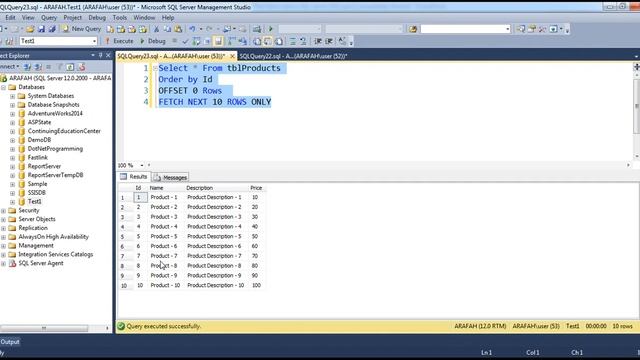Click the New Query button

tap(82, 29)
